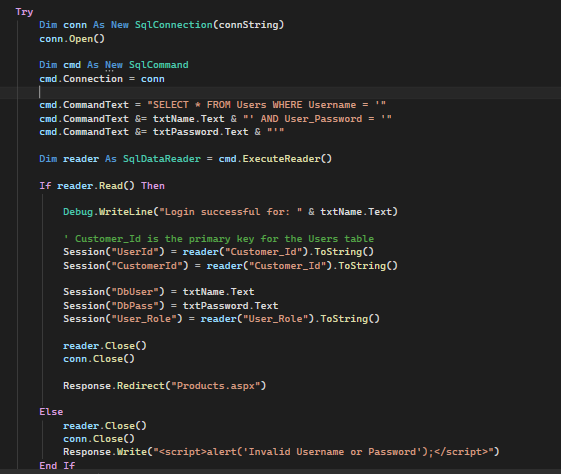Click txtPassword.Text in CommandText concatenation
561x474 pixels.
click(x=200, y=132)
